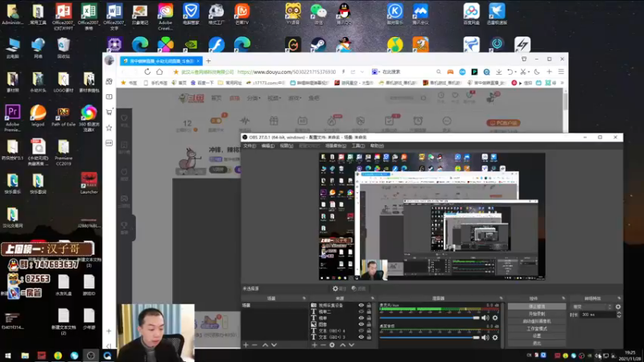Image resolution: width=644 pixels, height=362 pixels.
Task: Toggle visibility of 文本 (GDI+) 3 source
Action: (x=361, y=337)
